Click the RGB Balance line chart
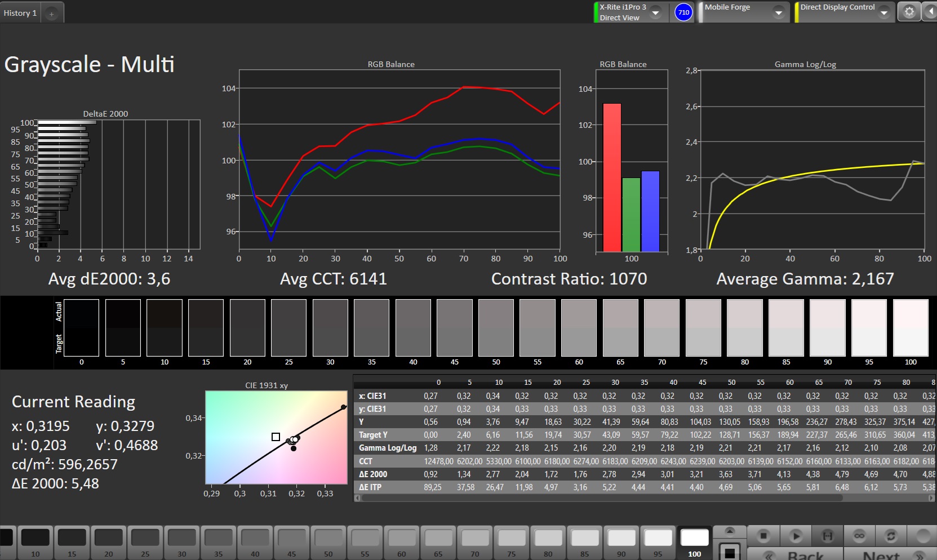The width and height of the screenshot is (937, 560). [x=399, y=159]
